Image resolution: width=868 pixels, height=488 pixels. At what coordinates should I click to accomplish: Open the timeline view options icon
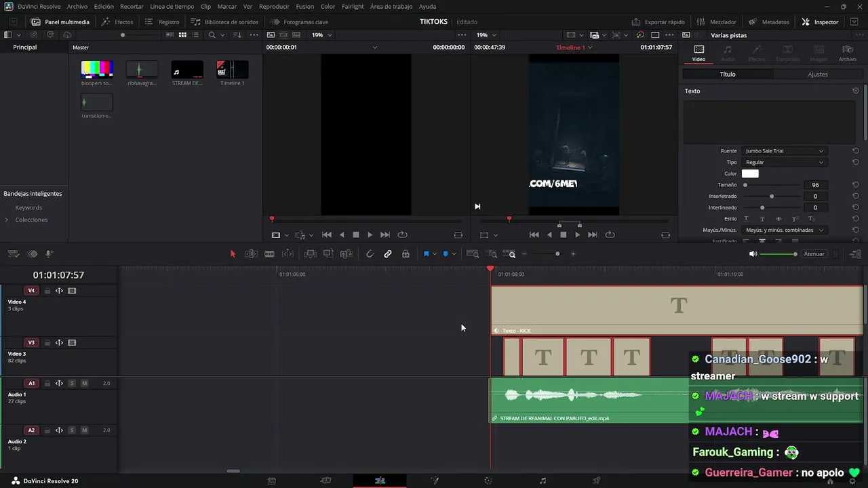click(14, 253)
